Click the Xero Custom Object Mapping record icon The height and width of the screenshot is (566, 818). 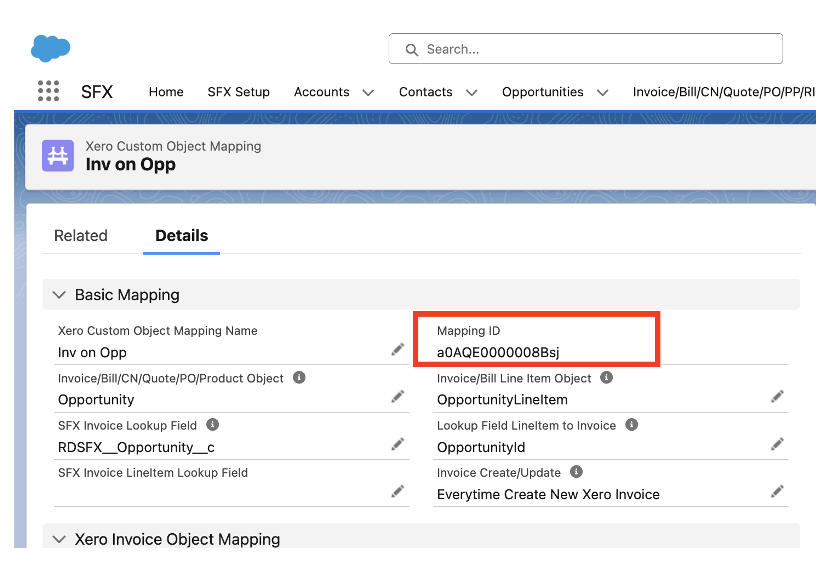[58, 155]
